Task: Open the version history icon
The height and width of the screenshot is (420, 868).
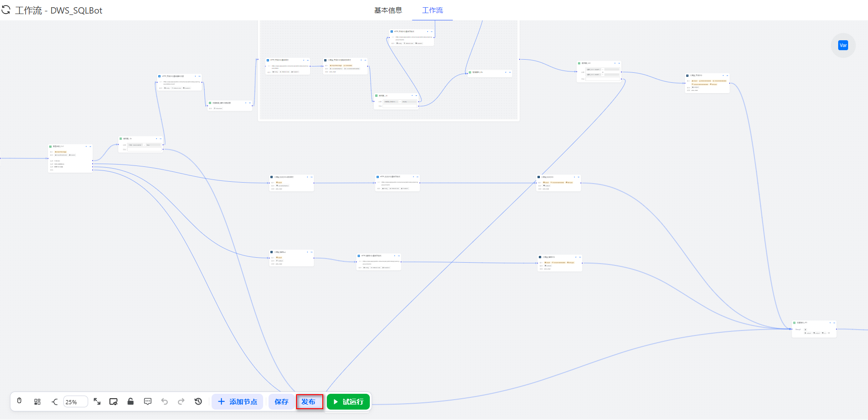Action: (198, 401)
